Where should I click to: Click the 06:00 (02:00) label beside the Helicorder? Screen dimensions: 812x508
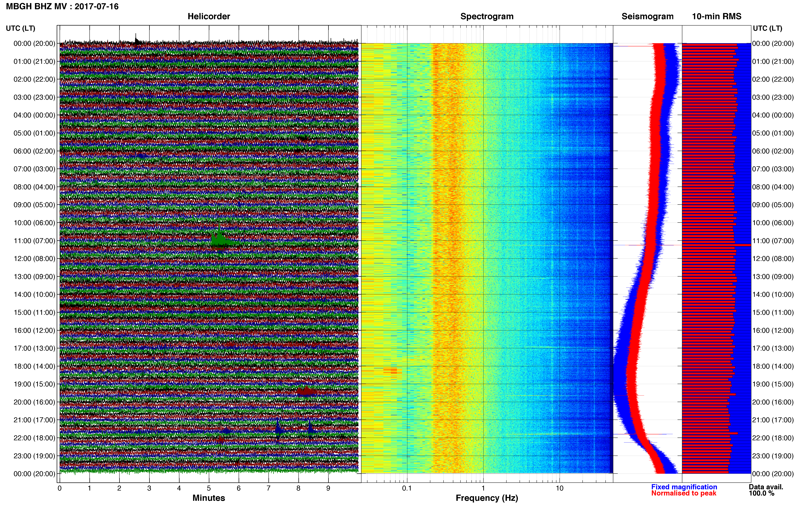pyautogui.click(x=34, y=151)
